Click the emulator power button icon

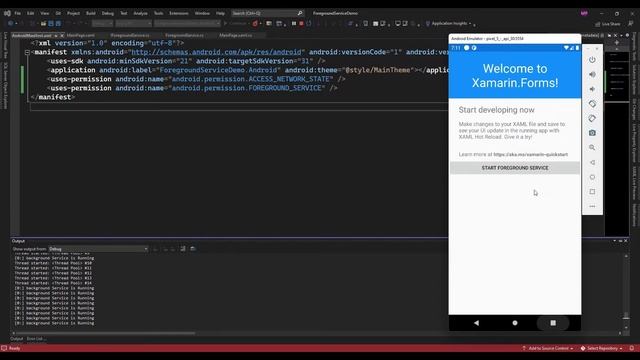click(592, 60)
